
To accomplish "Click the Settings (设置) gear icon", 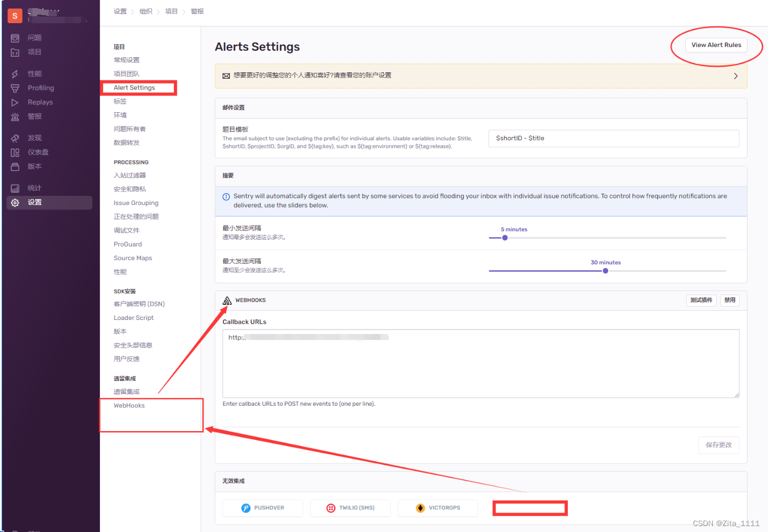I will (x=15, y=202).
